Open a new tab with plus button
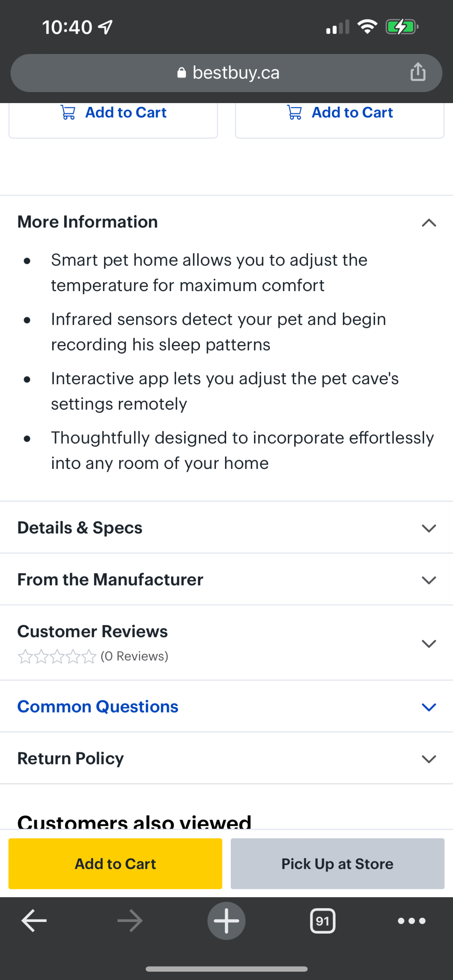Screen dimensions: 453x980 tap(226, 921)
